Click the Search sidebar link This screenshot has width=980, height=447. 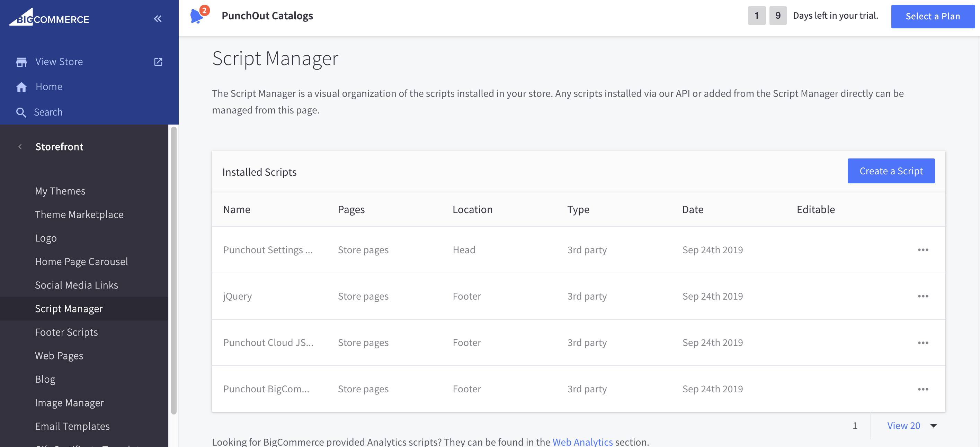(48, 112)
